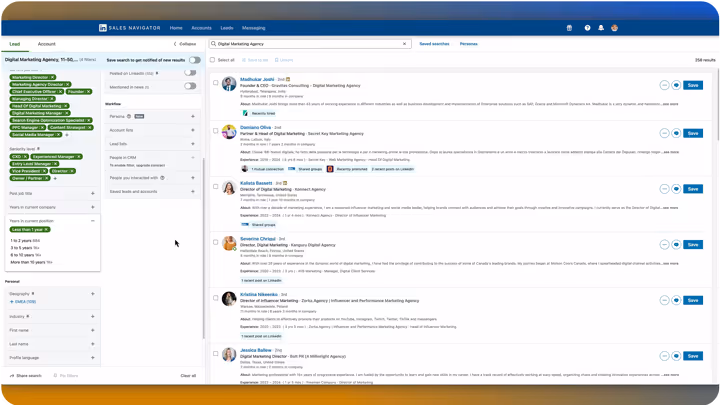Remove the Social Media Manager chip
Viewport: 720px width, 405px height.
58,135
